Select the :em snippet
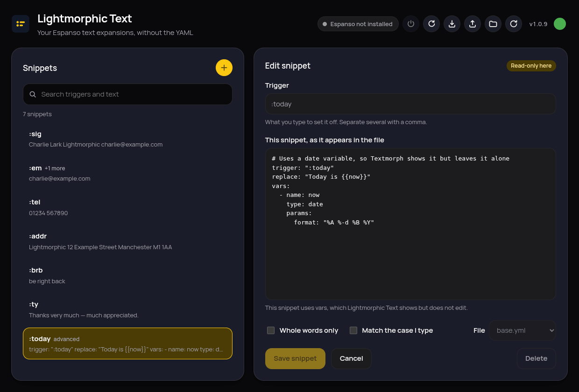579x392 pixels. click(x=127, y=173)
